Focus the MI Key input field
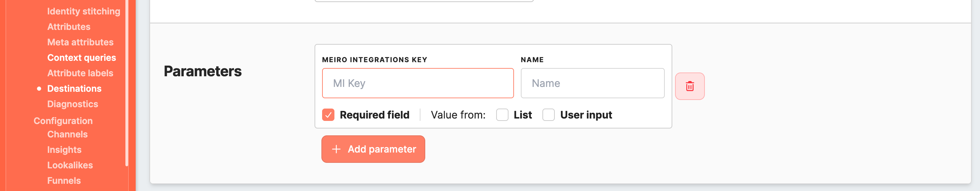This screenshot has width=980, height=191. [x=417, y=83]
